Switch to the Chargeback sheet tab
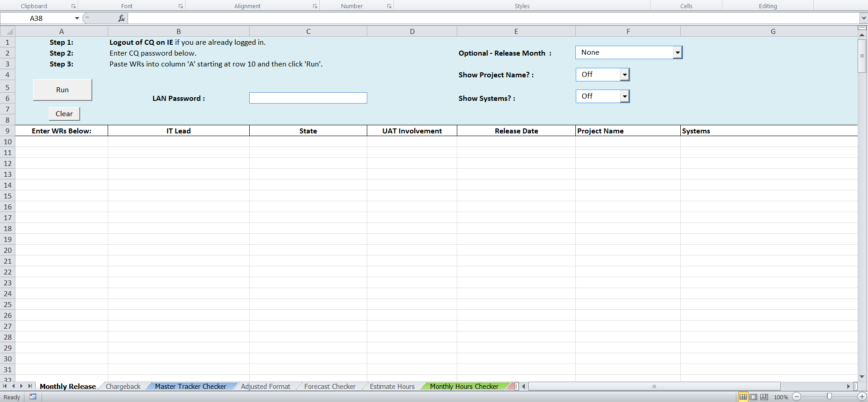Screen dimensions: 868x402 123,386
